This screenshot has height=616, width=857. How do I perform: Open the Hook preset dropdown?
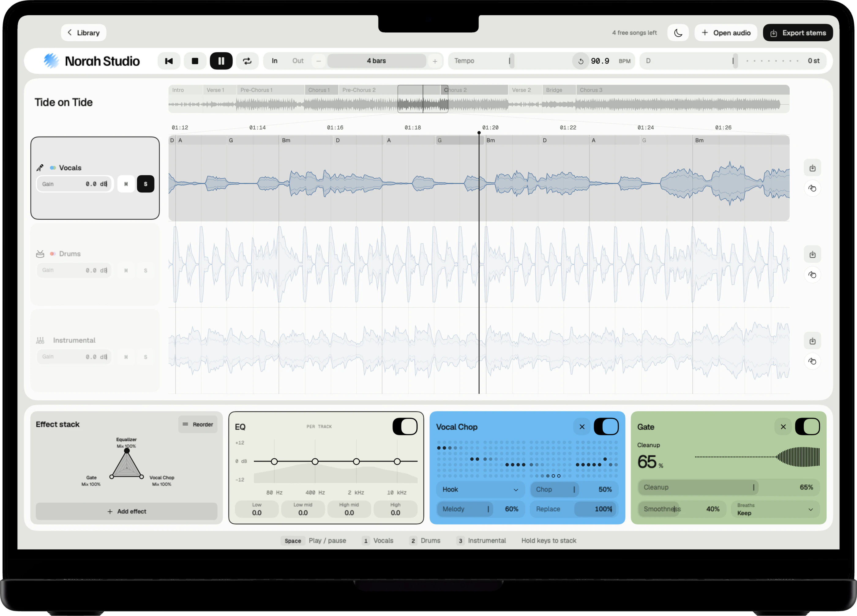coord(480,490)
